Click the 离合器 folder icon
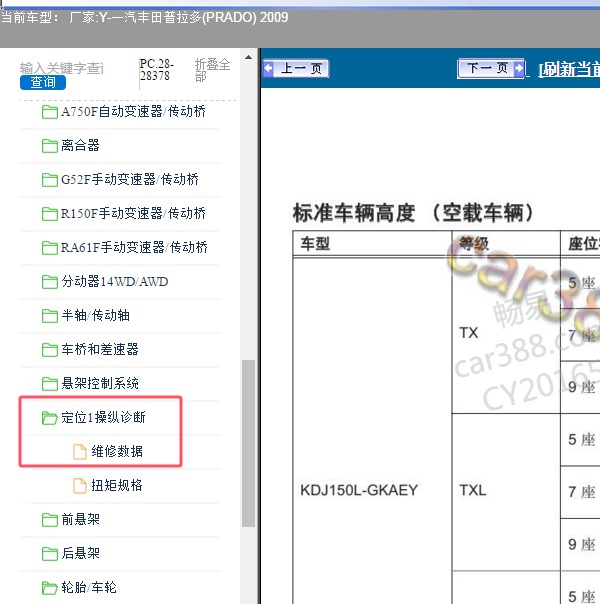This screenshot has width=600, height=604. click(x=50, y=146)
